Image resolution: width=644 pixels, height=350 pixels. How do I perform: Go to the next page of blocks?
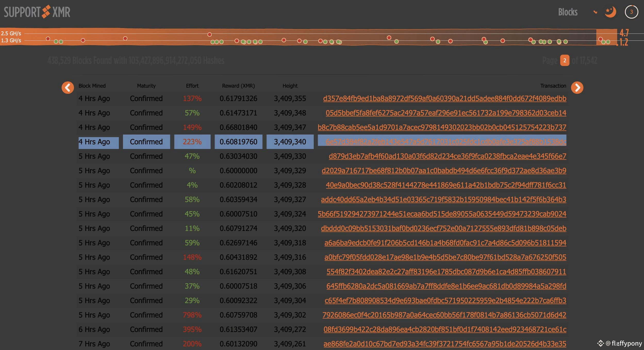577,88
